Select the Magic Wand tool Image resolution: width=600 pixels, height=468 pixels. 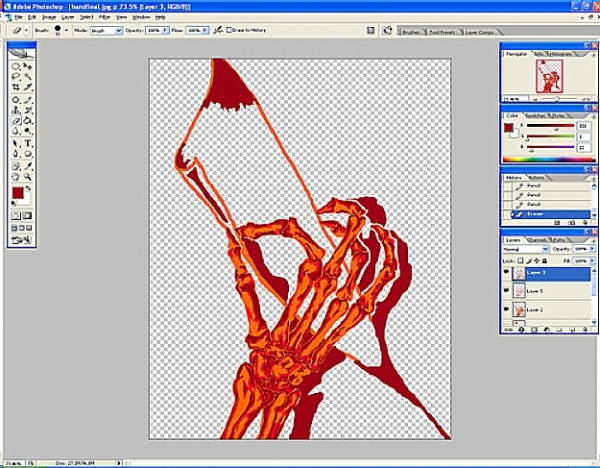[28, 77]
